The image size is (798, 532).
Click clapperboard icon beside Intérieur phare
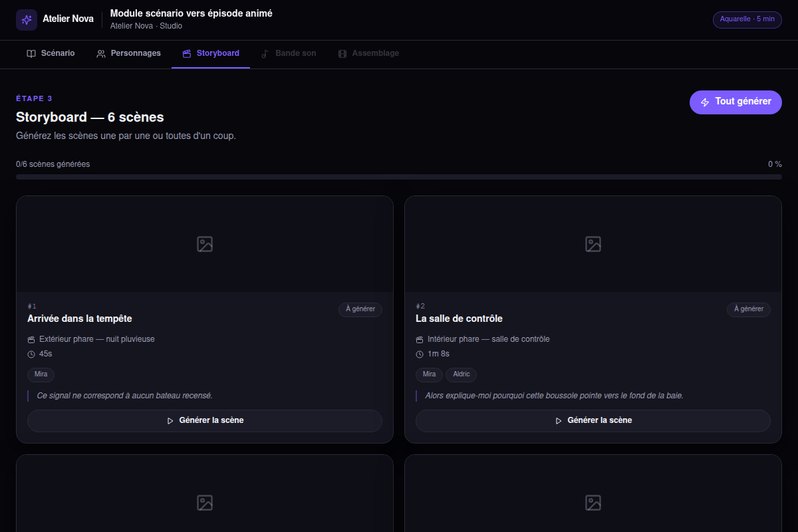(420, 339)
